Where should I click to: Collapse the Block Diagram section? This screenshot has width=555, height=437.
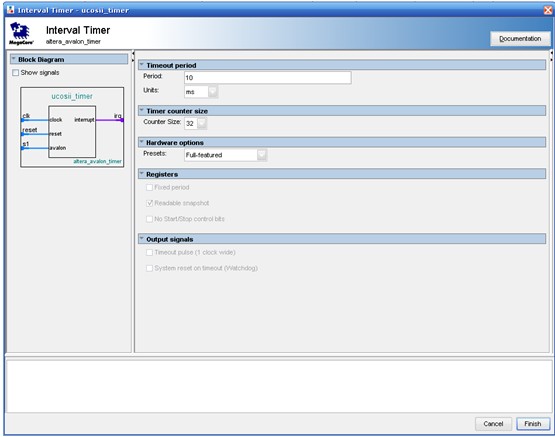tap(13, 59)
